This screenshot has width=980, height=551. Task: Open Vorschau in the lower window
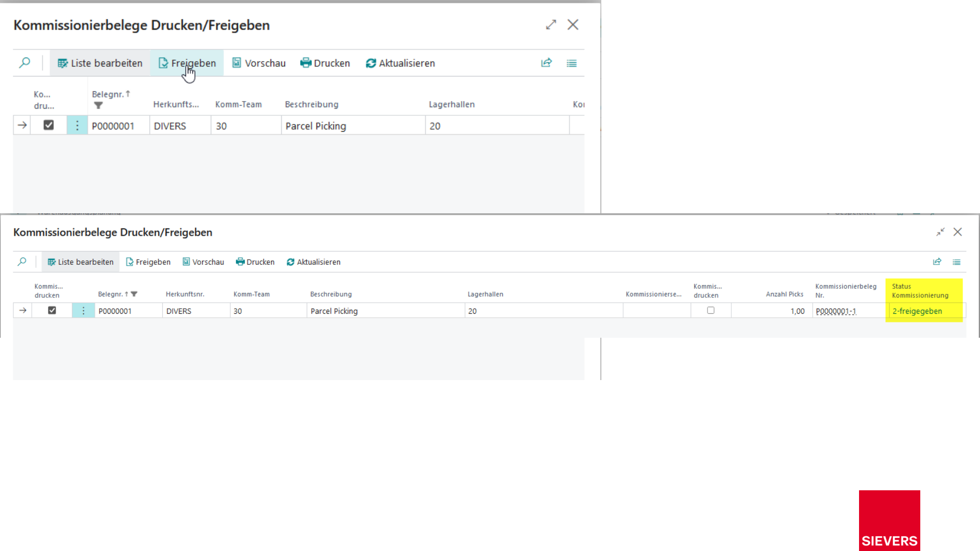click(204, 262)
